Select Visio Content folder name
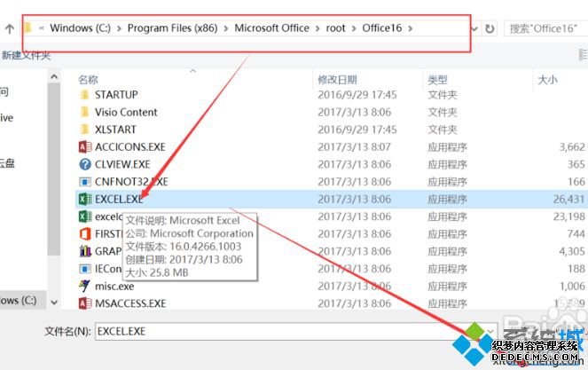 pos(126,112)
